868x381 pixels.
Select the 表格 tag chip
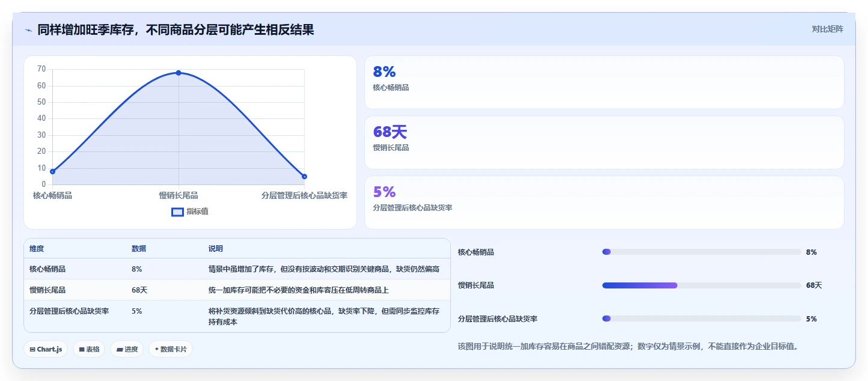89,349
